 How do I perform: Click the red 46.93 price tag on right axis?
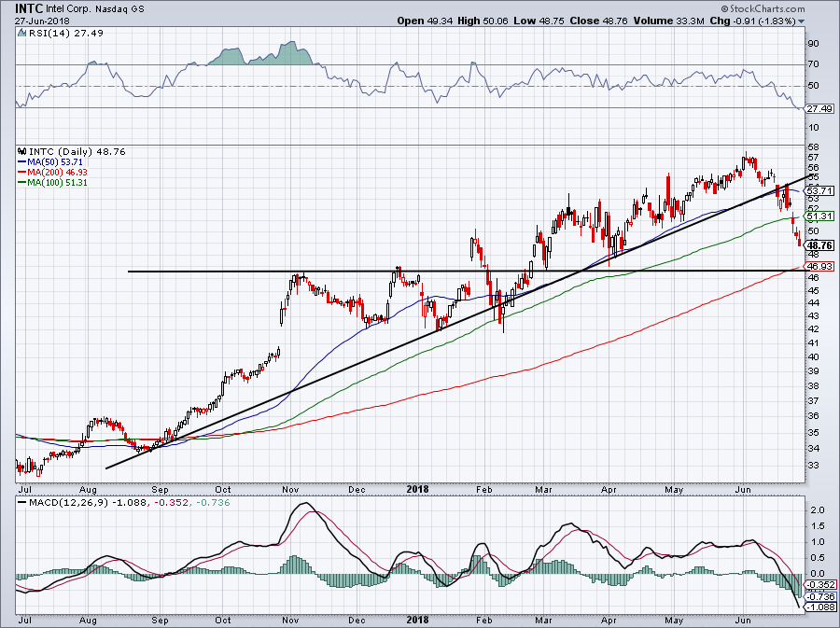[820, 266]
